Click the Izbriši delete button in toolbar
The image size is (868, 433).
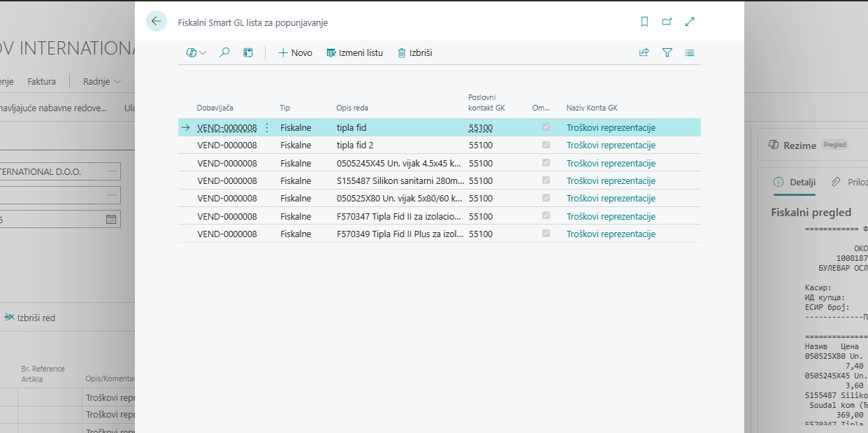(x=414, y=52)
